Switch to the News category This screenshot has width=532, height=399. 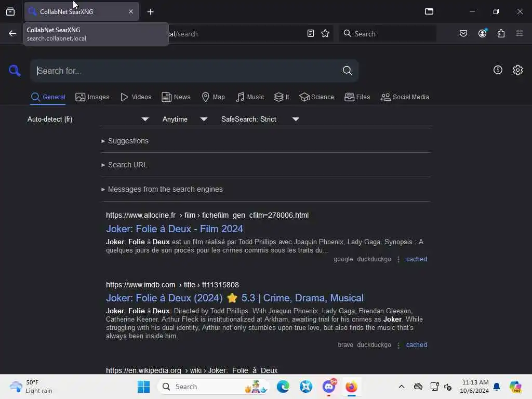pos(176,97)
